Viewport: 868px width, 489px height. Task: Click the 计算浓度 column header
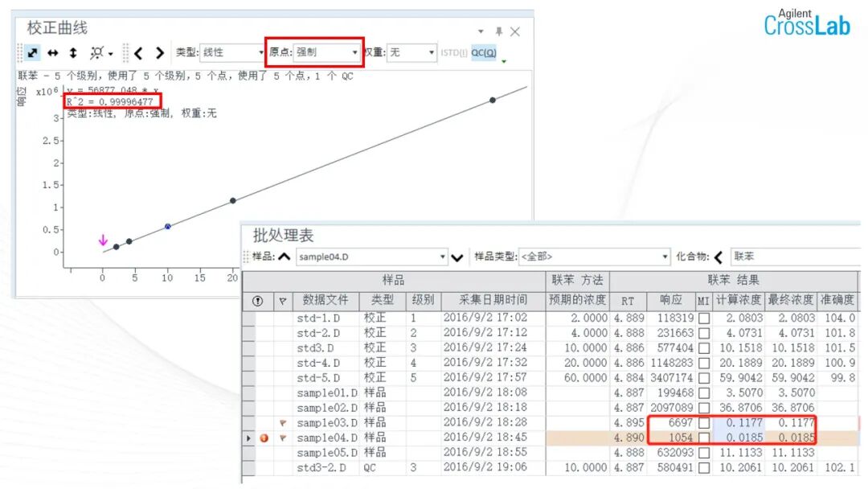click(739, 300)
